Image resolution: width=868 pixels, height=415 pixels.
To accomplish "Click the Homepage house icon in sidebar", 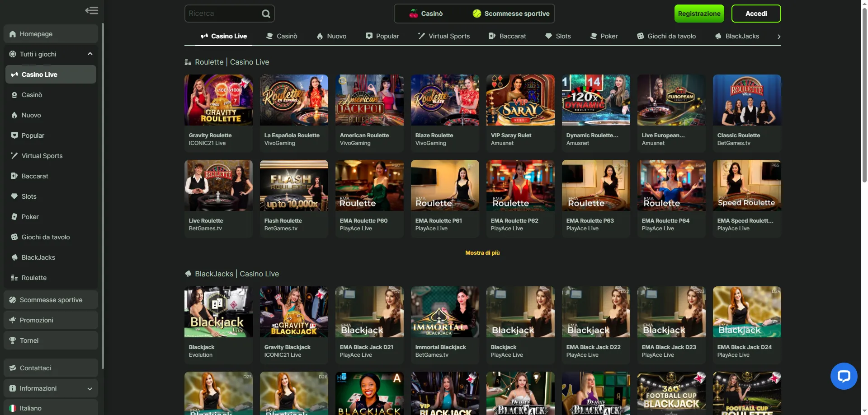I will [13, 34].
